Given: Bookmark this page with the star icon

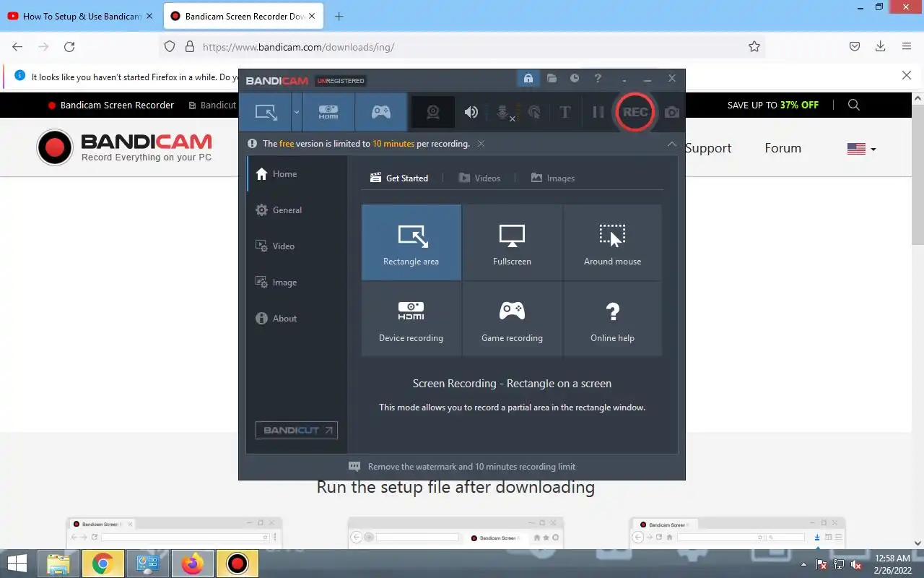Looking at the screenshot, I should click(x=754, y=46).
